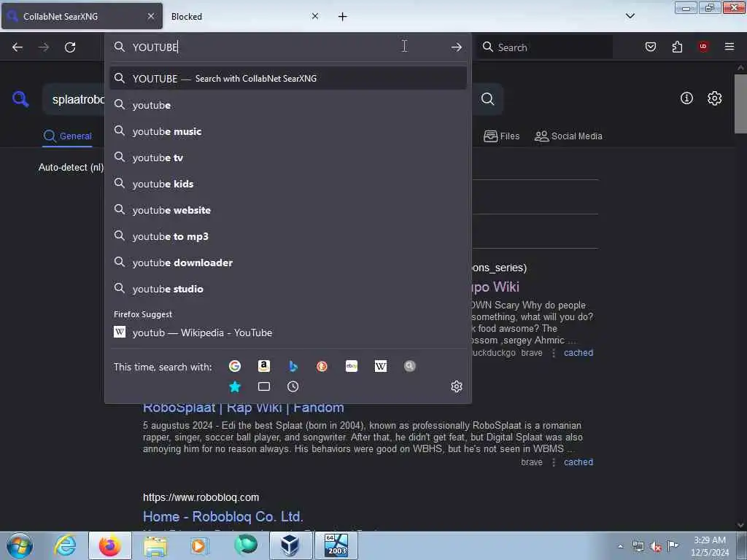Select the Social Media search category

(x=568, y=136)
